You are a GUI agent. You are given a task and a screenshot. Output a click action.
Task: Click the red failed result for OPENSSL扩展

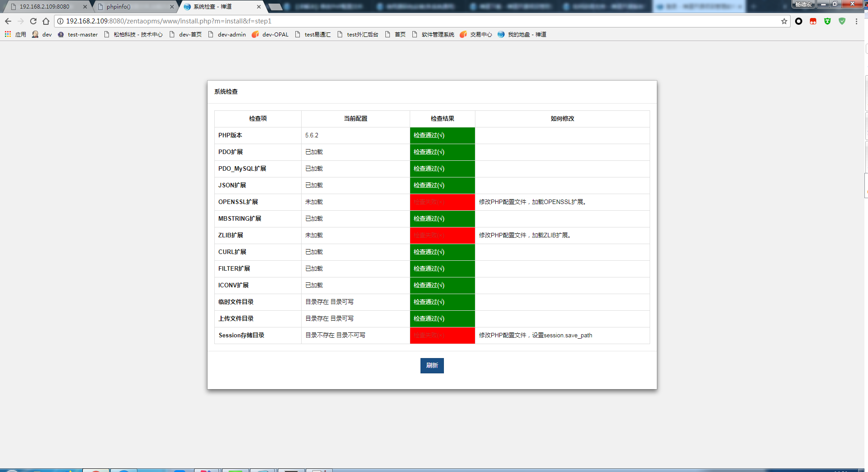click(x=442, y=202)
